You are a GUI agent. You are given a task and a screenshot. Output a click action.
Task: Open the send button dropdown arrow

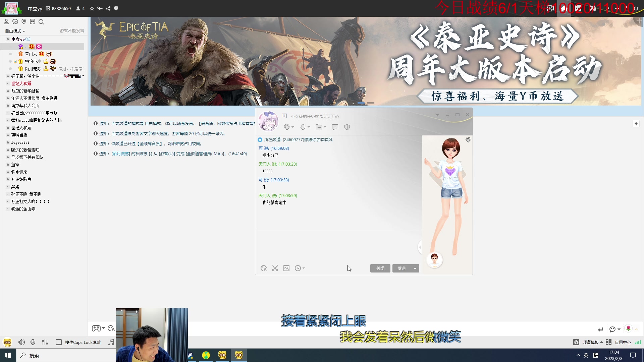(x=415, y=268)
